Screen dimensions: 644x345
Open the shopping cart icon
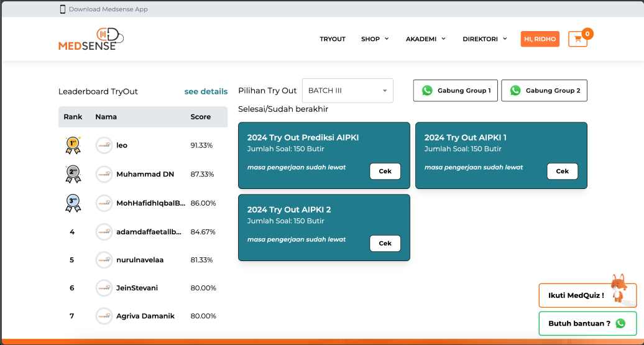[x=577, y=39]
